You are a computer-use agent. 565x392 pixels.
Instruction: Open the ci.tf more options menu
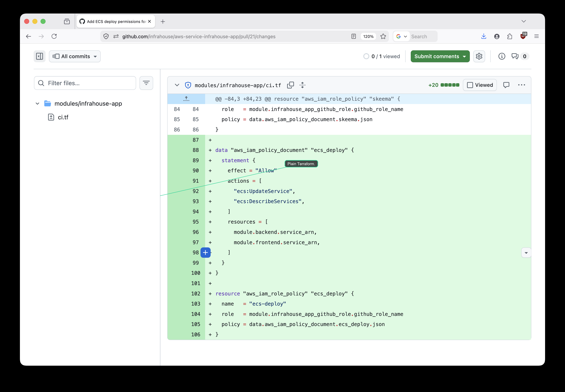[x=522, y=85]
